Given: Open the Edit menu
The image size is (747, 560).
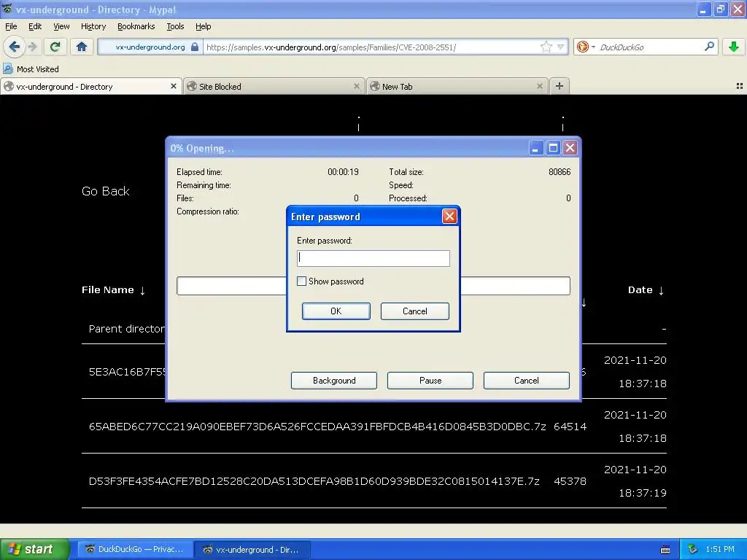Looking at the screenshot, I should coord(35,26).
